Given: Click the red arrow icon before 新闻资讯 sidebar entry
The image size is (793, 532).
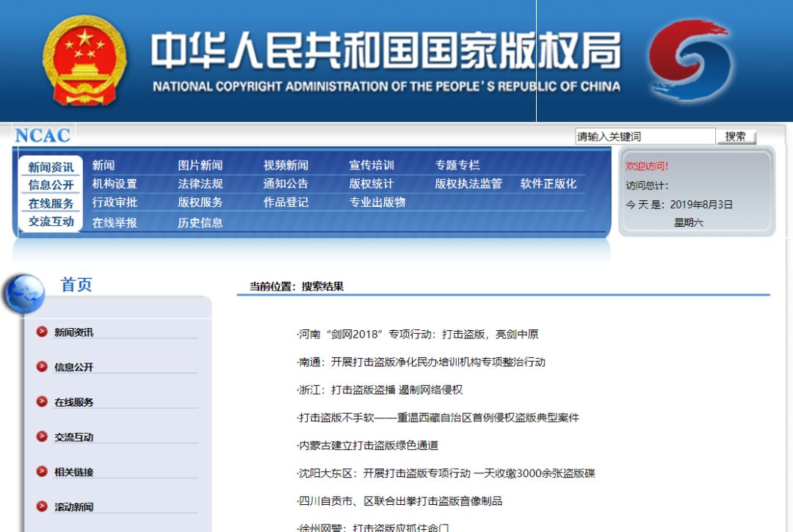Looking at the screenshot, I should [42, 331].
